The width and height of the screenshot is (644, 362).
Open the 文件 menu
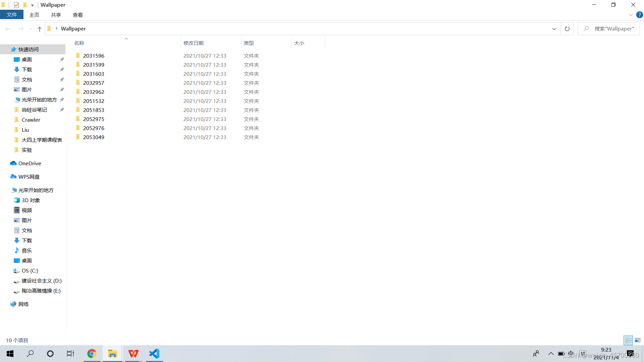(x=12, y=15)
